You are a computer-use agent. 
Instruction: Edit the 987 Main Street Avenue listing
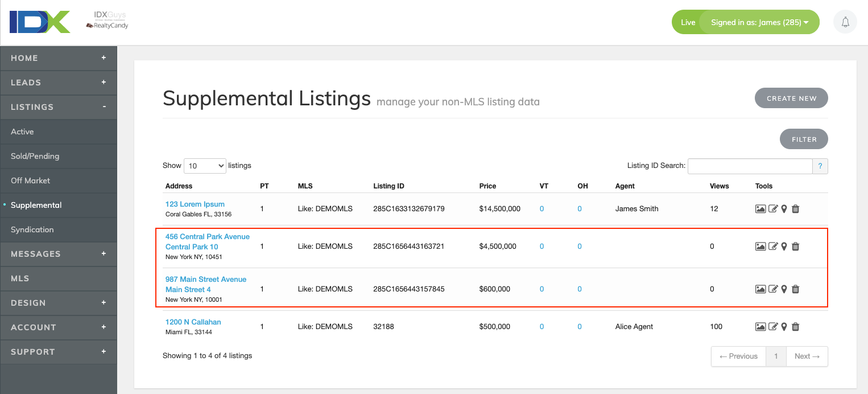click(x=773, y=289)
